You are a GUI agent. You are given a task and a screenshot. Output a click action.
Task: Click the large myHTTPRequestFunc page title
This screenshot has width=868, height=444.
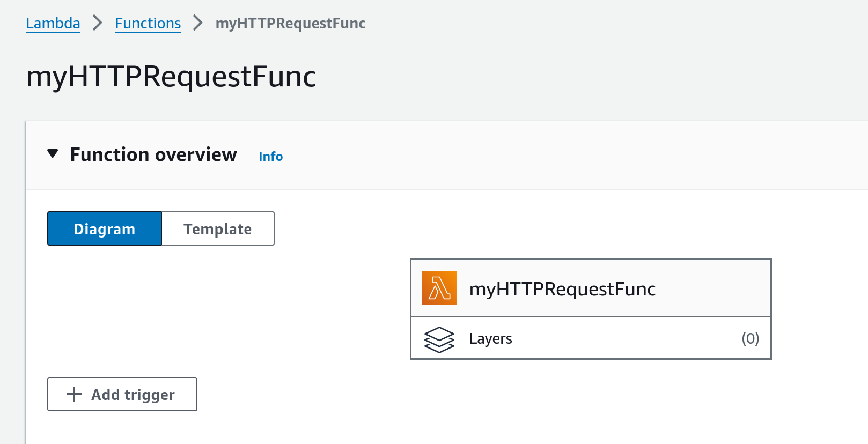click(171, 77)
